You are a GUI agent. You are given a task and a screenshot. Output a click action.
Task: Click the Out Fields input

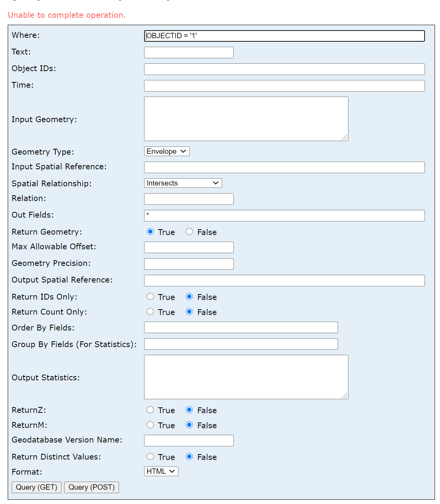tap(284, 216)
